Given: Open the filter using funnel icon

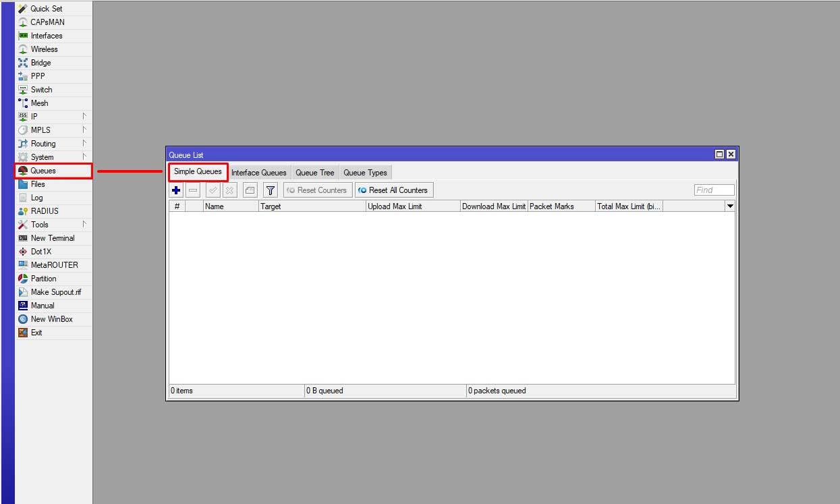Looking at the screenshot, I should (x=270, y=190).
